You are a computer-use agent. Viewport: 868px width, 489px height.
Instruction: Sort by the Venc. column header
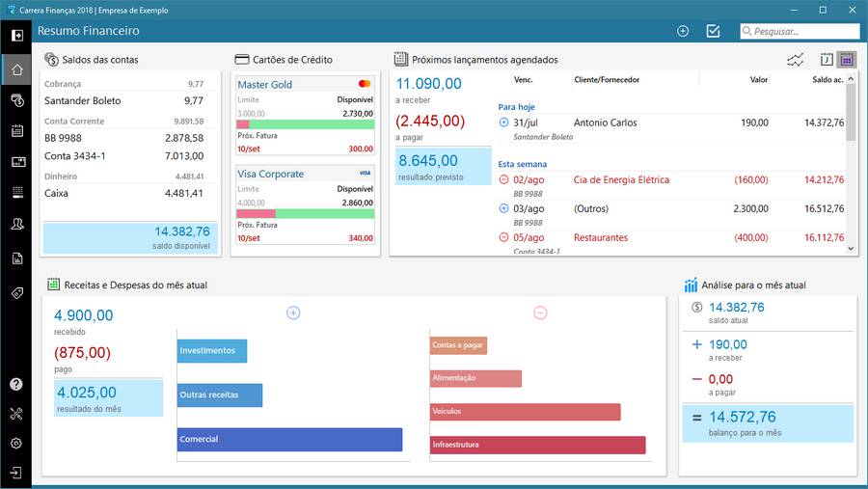click(523, 80)
